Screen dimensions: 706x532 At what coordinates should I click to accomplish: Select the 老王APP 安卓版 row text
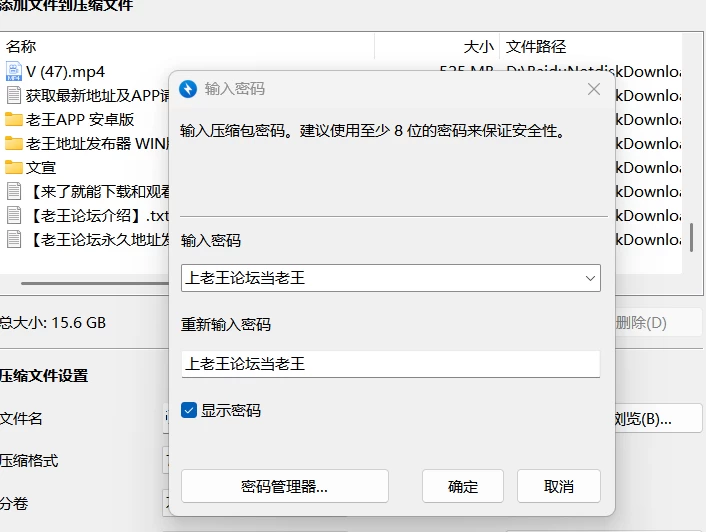80,119
